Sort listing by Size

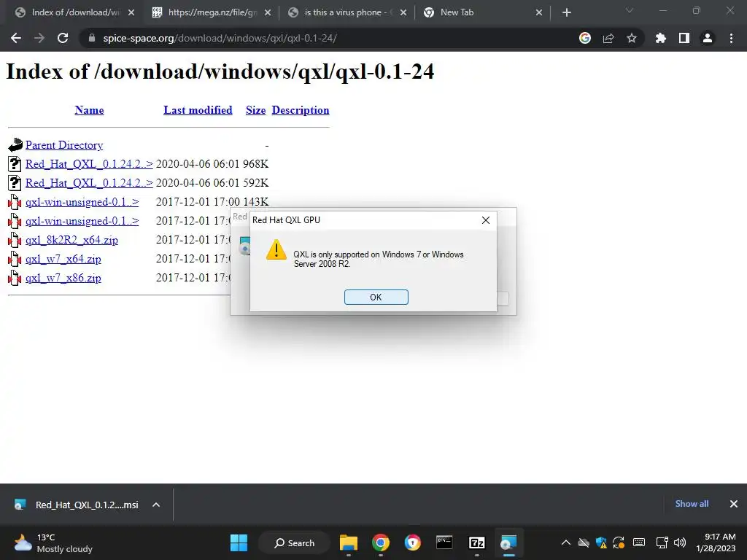(x=255, y=110)
